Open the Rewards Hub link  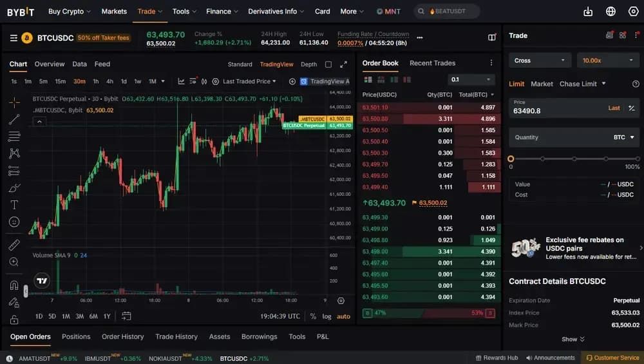coord(497,358)
